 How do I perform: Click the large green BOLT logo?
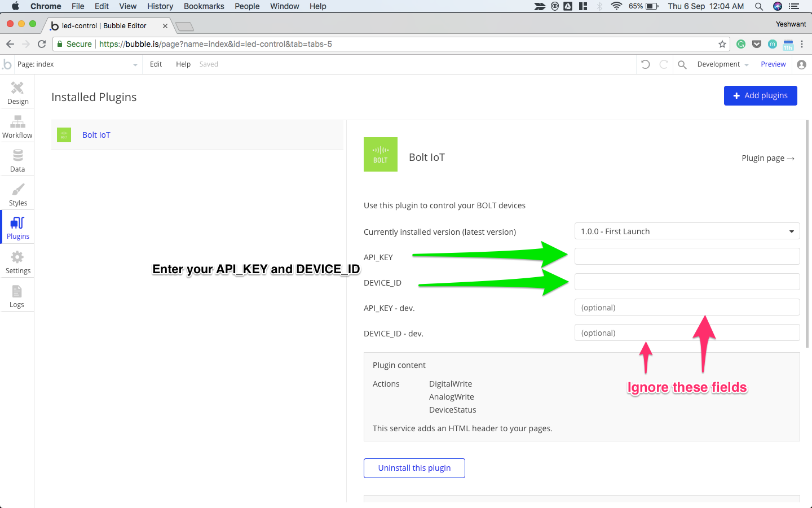point(381,154)
